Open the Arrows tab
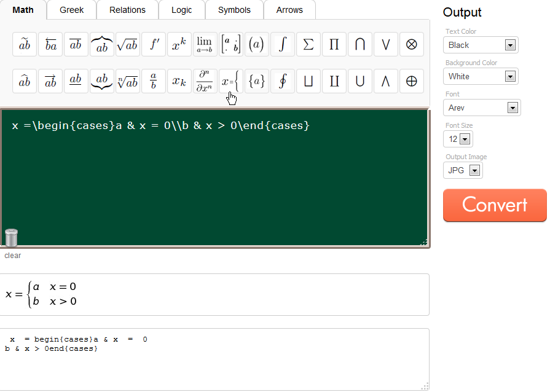 (x=289, y=10)
